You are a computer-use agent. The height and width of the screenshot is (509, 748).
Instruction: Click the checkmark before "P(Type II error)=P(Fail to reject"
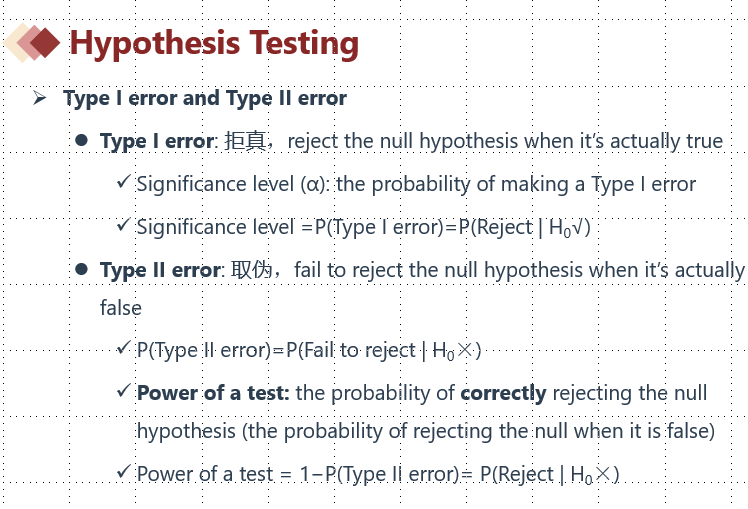122,349
